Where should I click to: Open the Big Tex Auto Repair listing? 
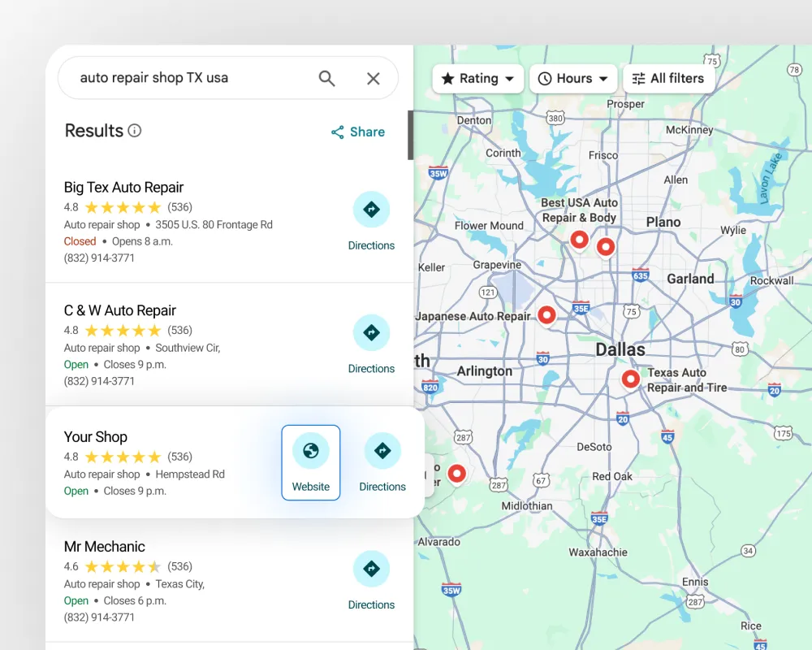(124, 188)
